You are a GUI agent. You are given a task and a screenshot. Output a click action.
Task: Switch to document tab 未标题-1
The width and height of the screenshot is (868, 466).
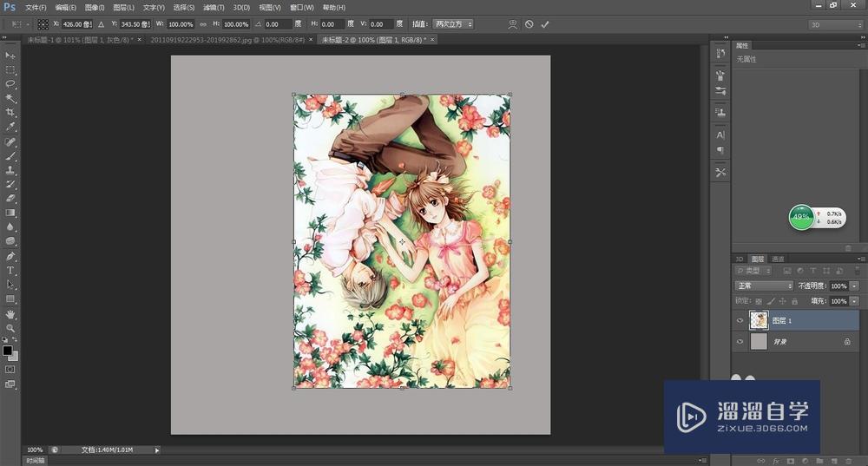[80, 40]
